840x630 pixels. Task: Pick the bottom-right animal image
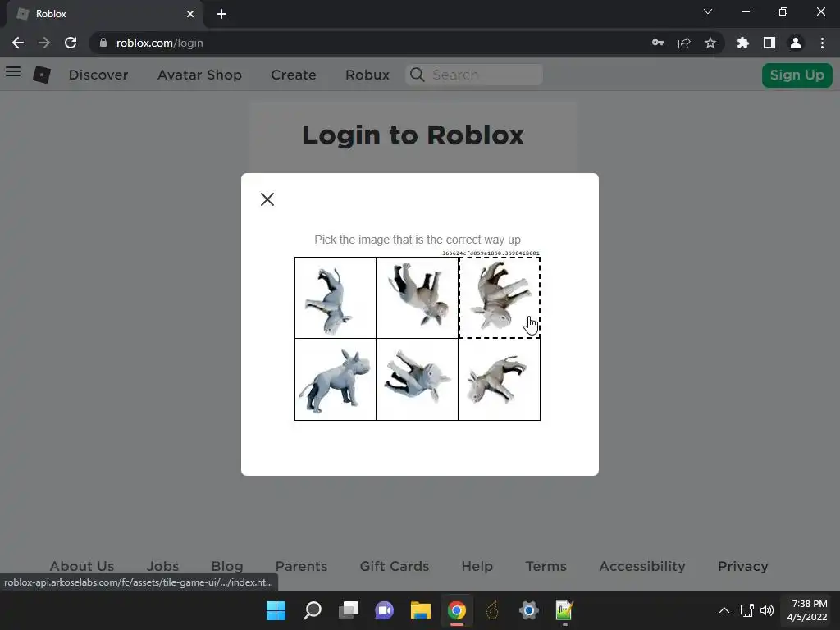pos(500,380)
